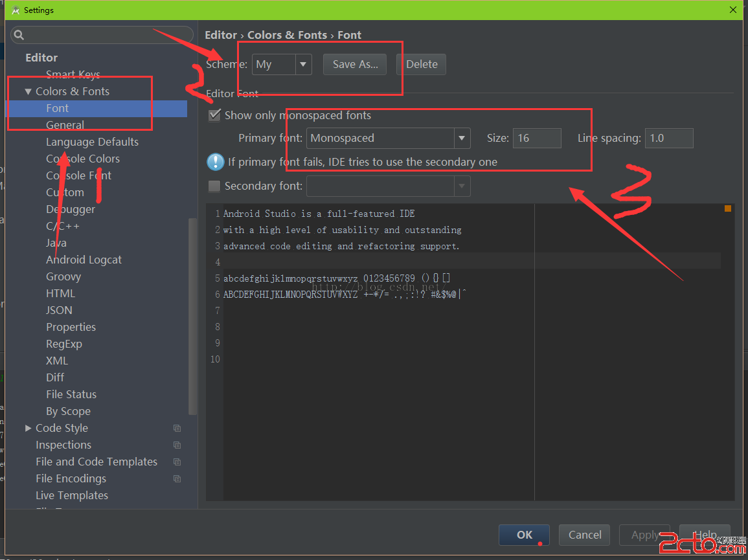Image resolution: width=748 pixels, height=560 pixels.
Task: Select Diff in the settings tree
Action: pos(55,378)
